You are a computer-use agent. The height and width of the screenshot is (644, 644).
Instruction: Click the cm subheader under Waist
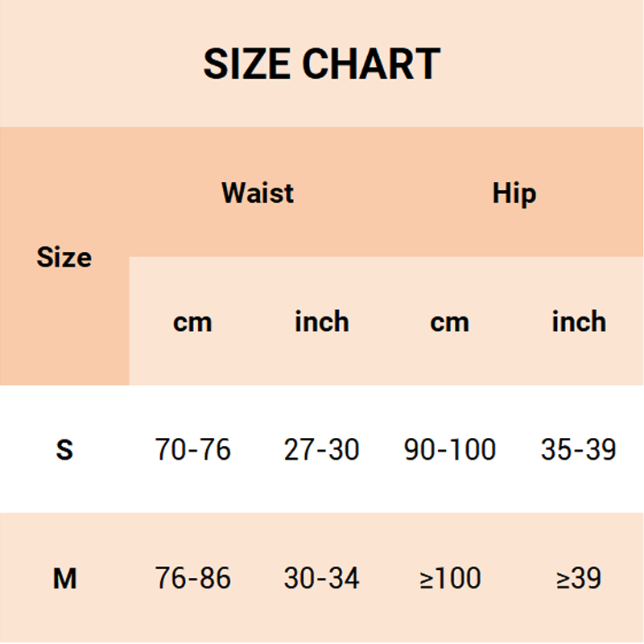pyautogui.click(x=192, y=322)
